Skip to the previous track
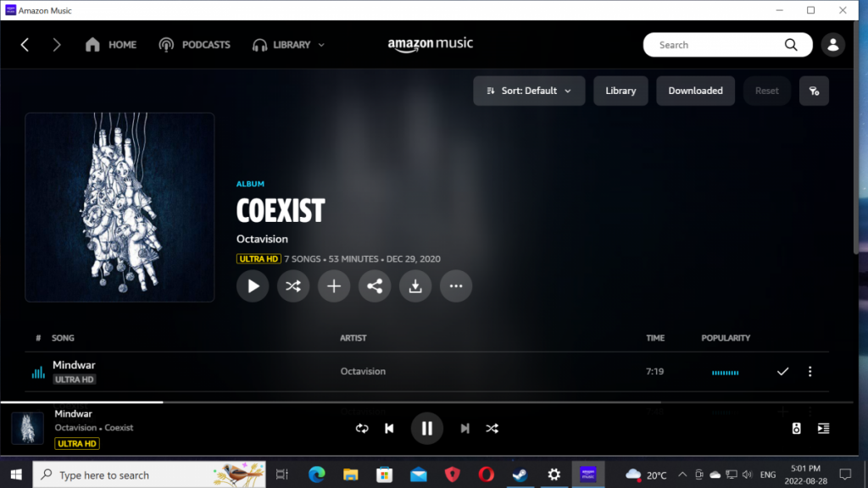The image size is (868, 488). 389,428
